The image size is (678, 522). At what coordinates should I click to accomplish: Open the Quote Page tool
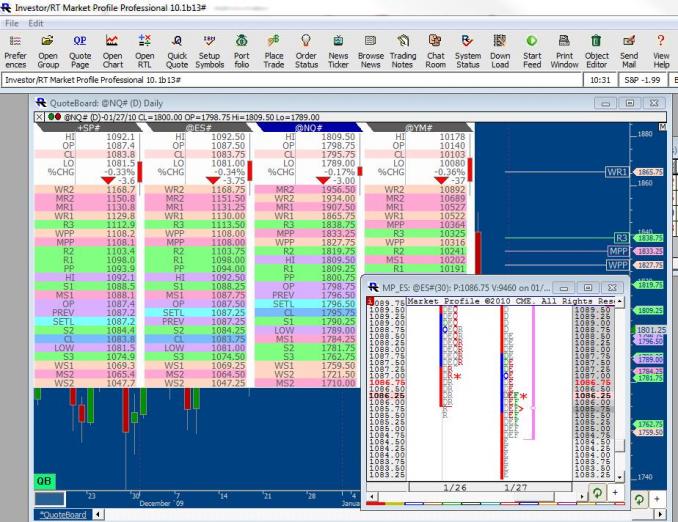point(80,51)
